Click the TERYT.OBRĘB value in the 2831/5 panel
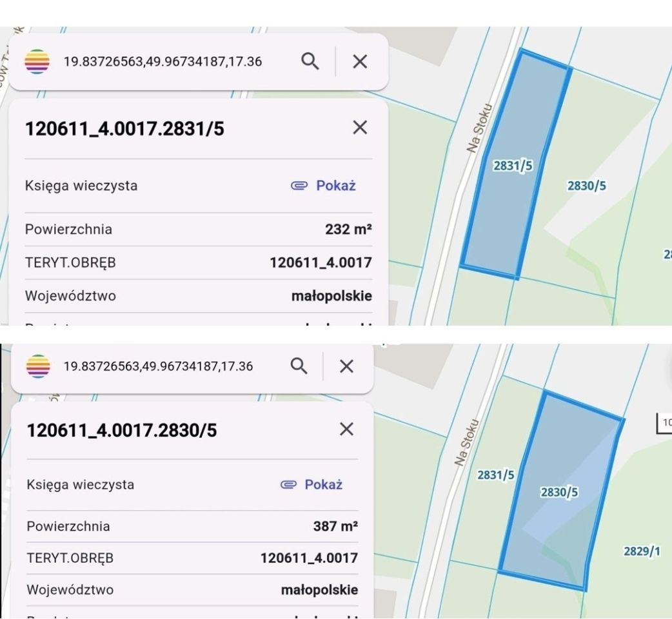672x619 pixels. tap(321, 262)
